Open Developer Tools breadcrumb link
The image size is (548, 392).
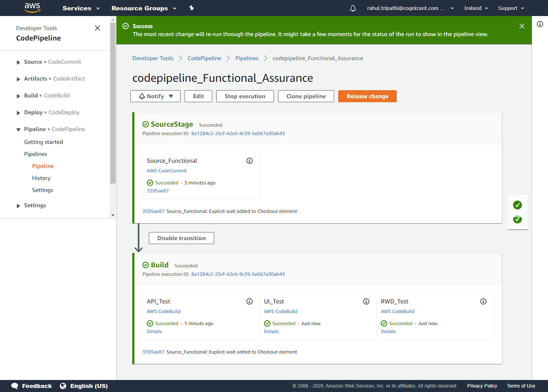coord(153,58)
